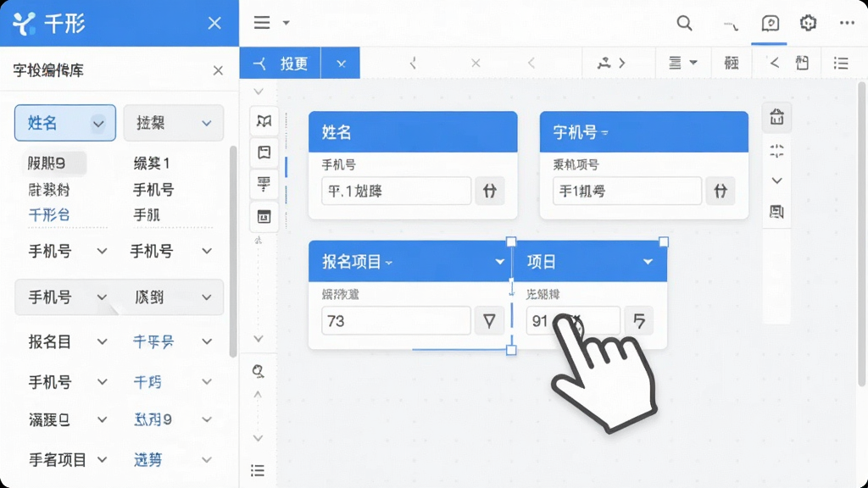Viewport: 868px width, 488px height.
Task: Click the 手1机号 input field
Action: pos(627,191)
